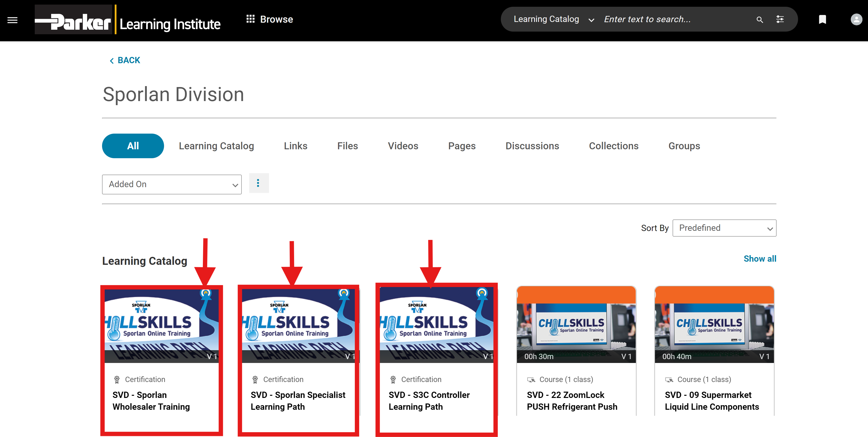Click course type icon on ZoomLock card
The width and height of the screenshot is (868, 437).
click(531, 380)
